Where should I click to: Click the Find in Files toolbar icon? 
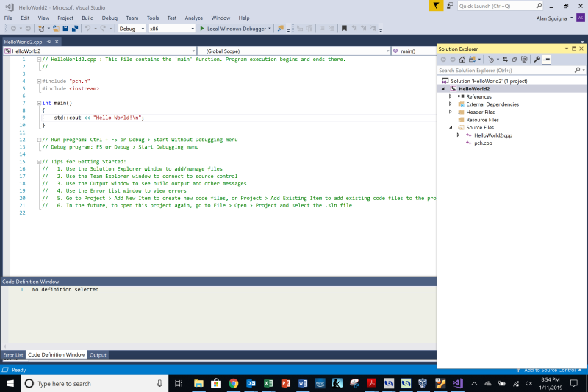click(x=280, y=29)
